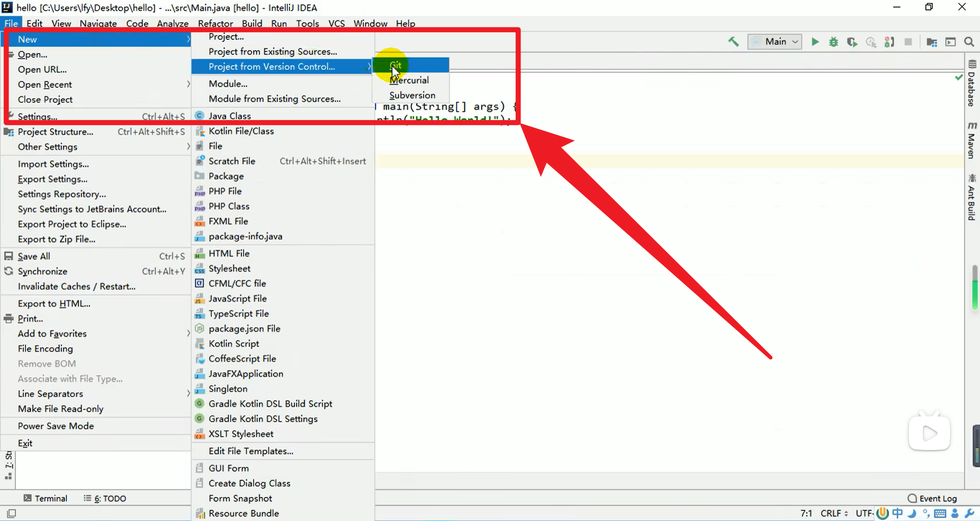
Task: Open Project Structure... menu entry
Action: point(96,132)
